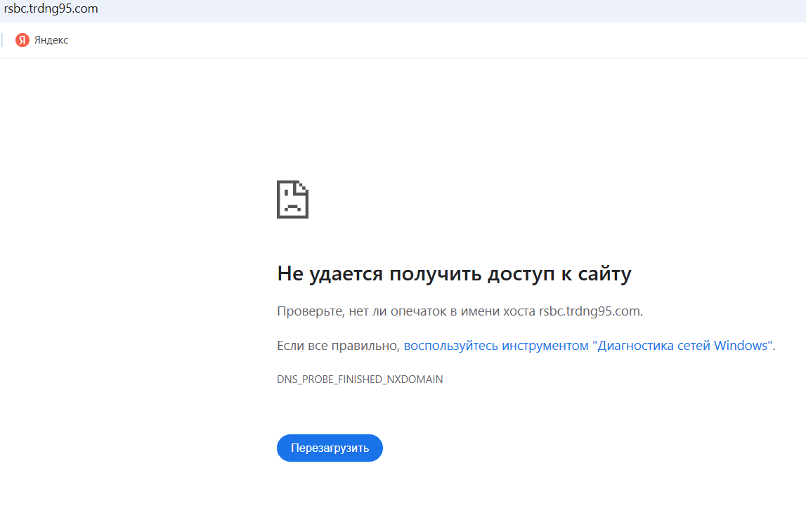Open the Яндекс bookmark label
806x532 pixels.
tap(51, 40)
